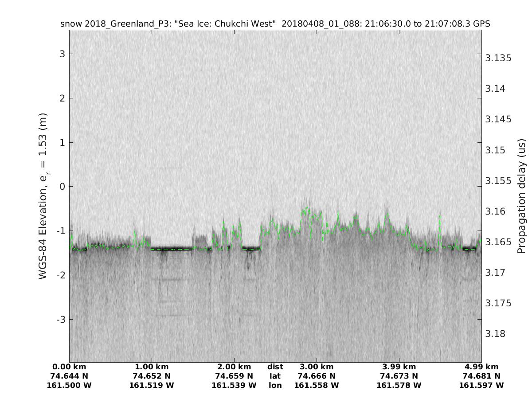Click the 3.15 propagation delay tick
Screen dimensions: 532x399
[x=497, y=150]
